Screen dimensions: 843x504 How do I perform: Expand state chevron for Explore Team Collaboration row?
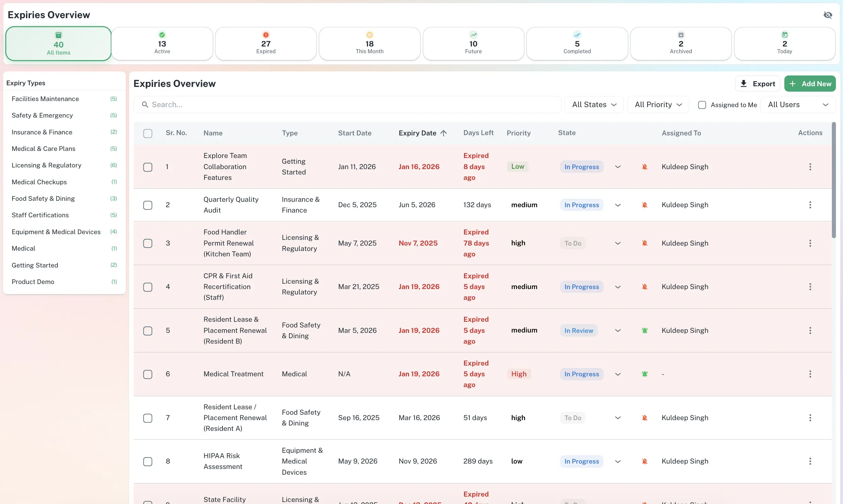coord(618,167)
